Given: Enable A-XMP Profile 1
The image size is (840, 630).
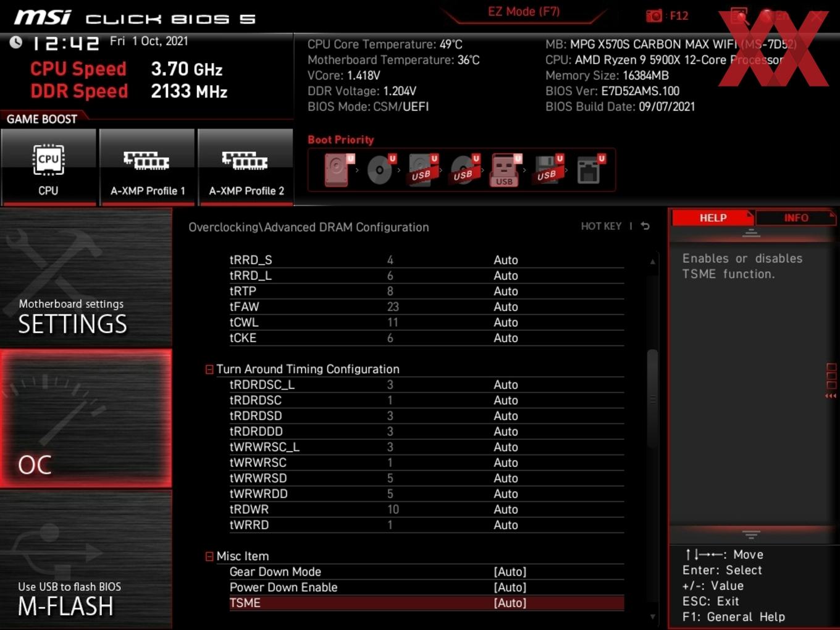Looking at the screenshot, I should (147, 167).
